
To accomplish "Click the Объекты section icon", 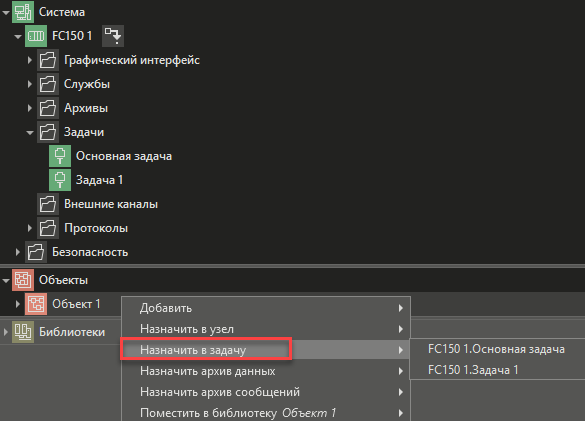I will [23, 280].
